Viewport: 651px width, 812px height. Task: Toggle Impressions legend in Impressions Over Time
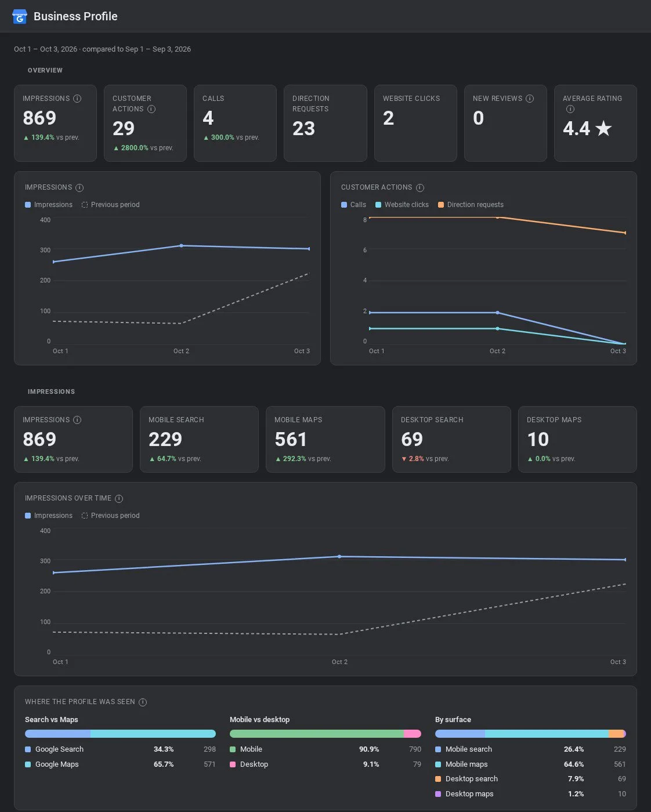pyautogui.click(x=49, y=516)
